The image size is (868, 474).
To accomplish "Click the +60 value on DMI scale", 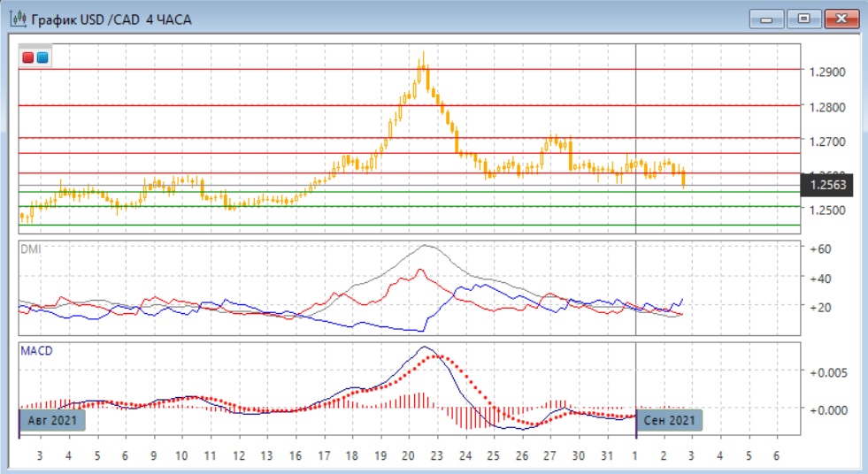I will point(822,249).
